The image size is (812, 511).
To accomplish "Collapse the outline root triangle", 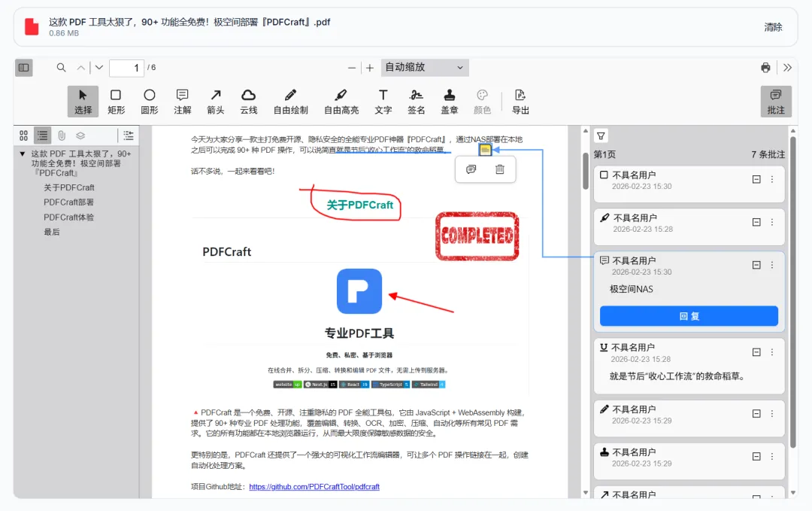I will pos(23,154).
